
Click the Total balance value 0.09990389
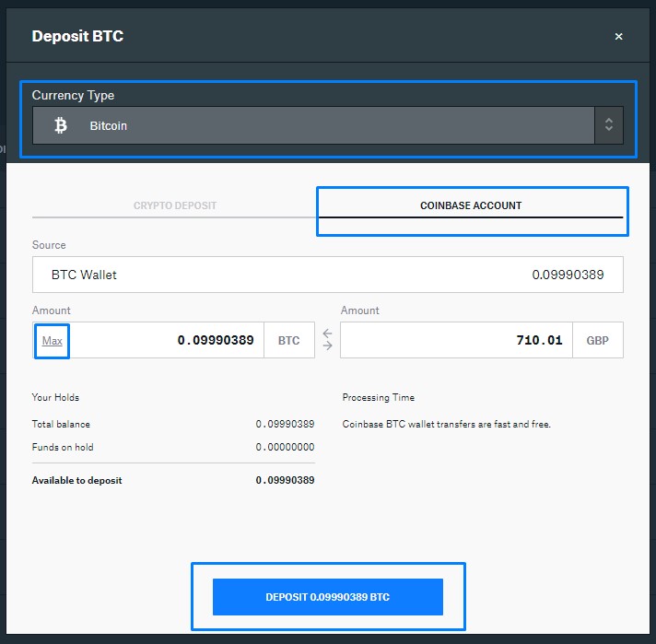click(285, 424)
